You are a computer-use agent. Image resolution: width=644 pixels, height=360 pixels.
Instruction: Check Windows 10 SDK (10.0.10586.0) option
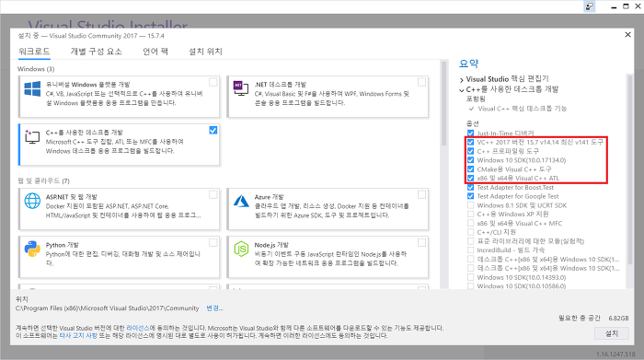pyautogui.click(x=471, y=286)
